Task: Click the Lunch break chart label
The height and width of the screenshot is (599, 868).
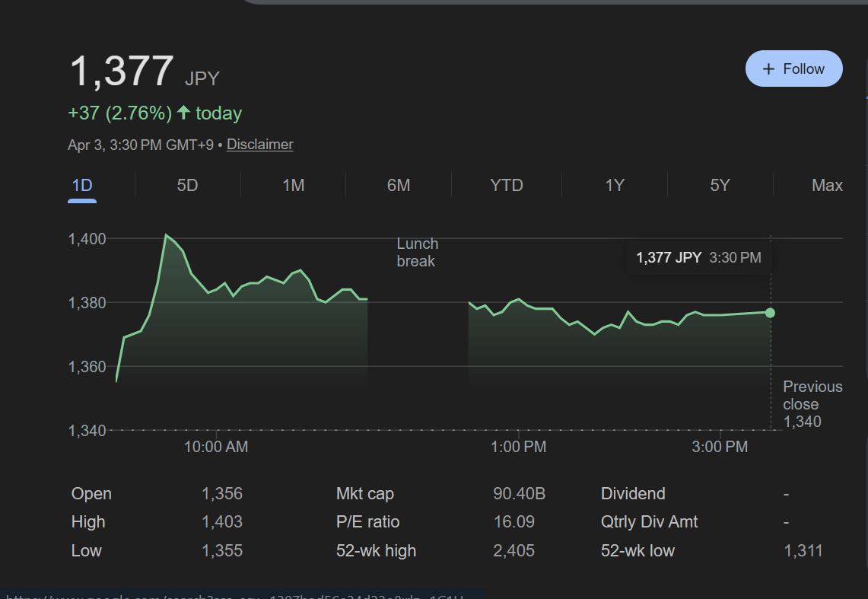Action: tap(418, 253)
